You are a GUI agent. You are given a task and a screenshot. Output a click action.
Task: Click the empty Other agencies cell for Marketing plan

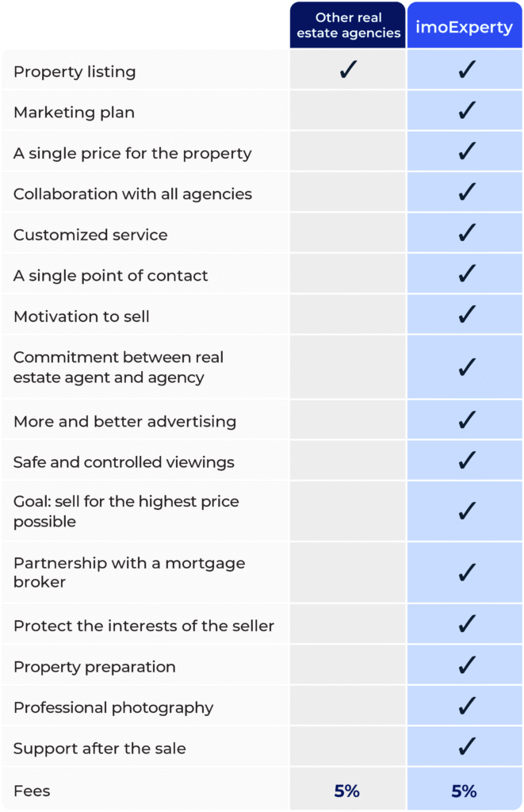tap(348, 112)
